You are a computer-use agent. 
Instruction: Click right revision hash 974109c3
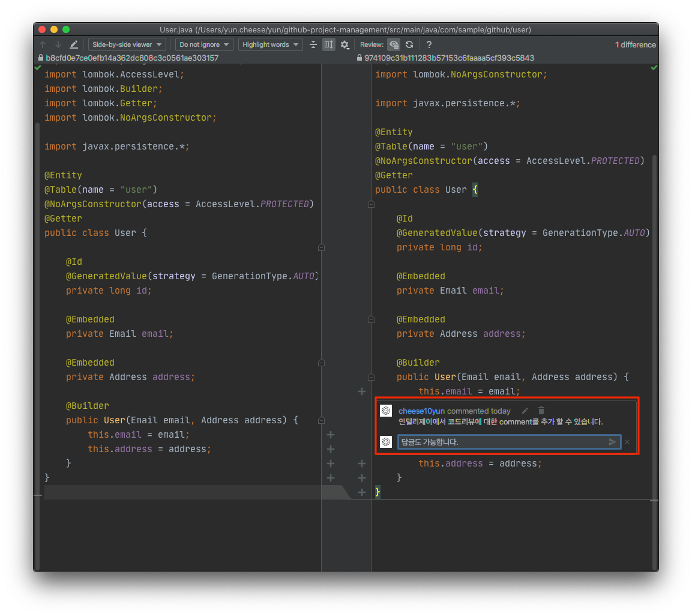pos(450,58)
